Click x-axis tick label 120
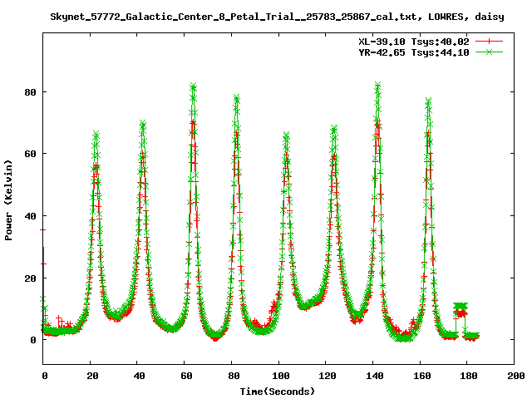 pyautogui.click(x=328, y=376)
